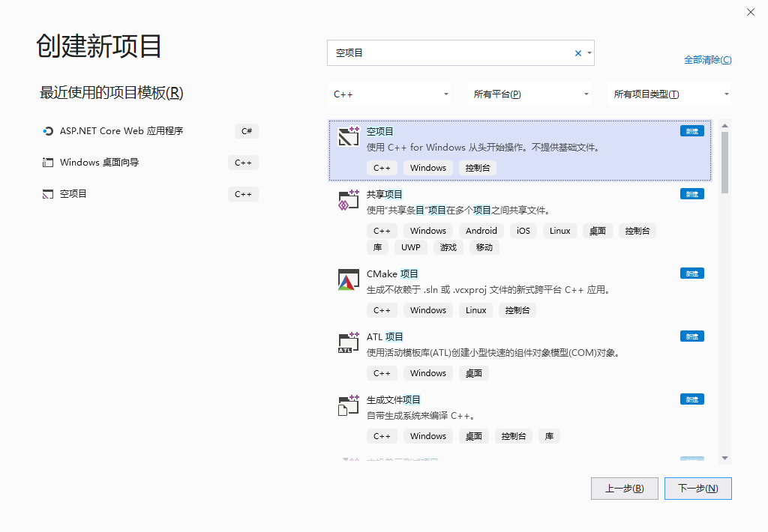Click the 新建 badge on 生成文件项目
768x532 pixels.
(x=692, y=399)
